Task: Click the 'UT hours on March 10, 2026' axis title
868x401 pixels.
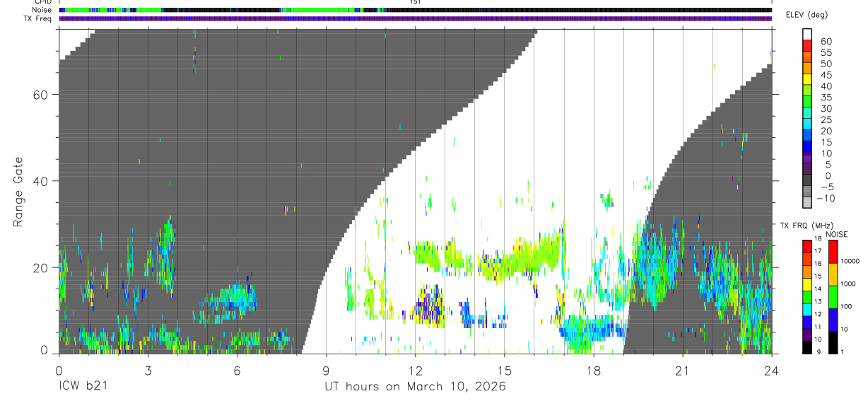Action: (415, 387)
